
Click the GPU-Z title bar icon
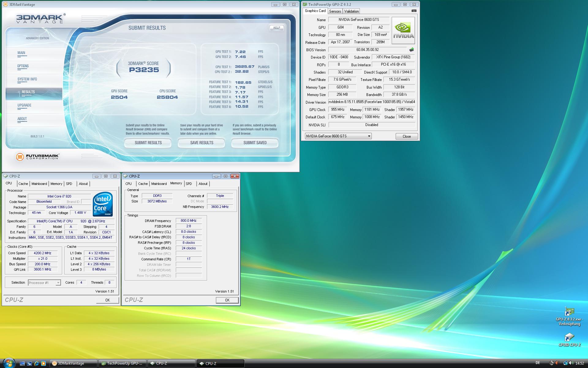pyautogui.click(x=305, y=4)
